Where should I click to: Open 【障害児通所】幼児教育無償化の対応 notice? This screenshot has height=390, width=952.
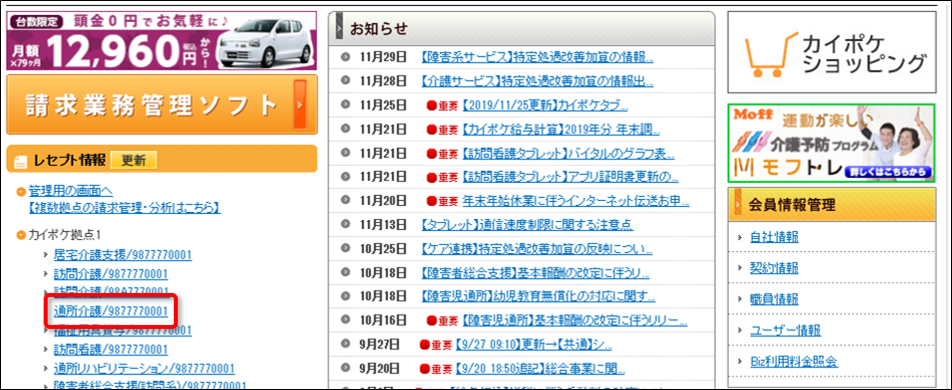click(538, 296)
